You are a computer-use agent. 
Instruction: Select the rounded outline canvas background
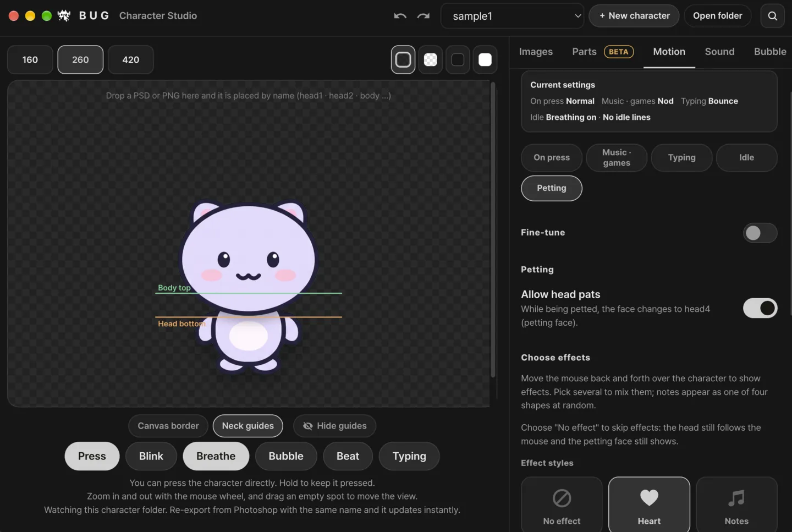coord(403,59)
